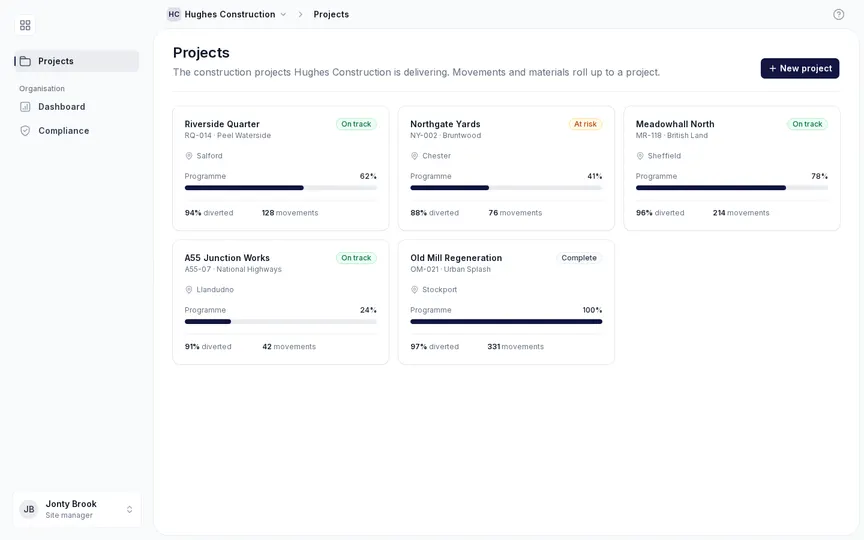The width and height of the screenshot is (864, 540).
Task: Click the Complete badge on Old Mill Regeneration
Action: tap(579, 258)
